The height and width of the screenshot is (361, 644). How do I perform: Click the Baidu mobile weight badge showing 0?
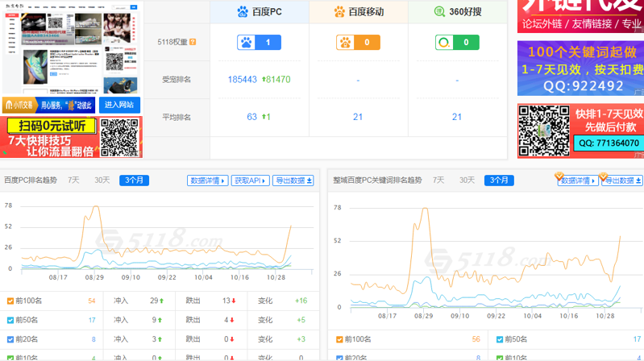click(358, 42)
